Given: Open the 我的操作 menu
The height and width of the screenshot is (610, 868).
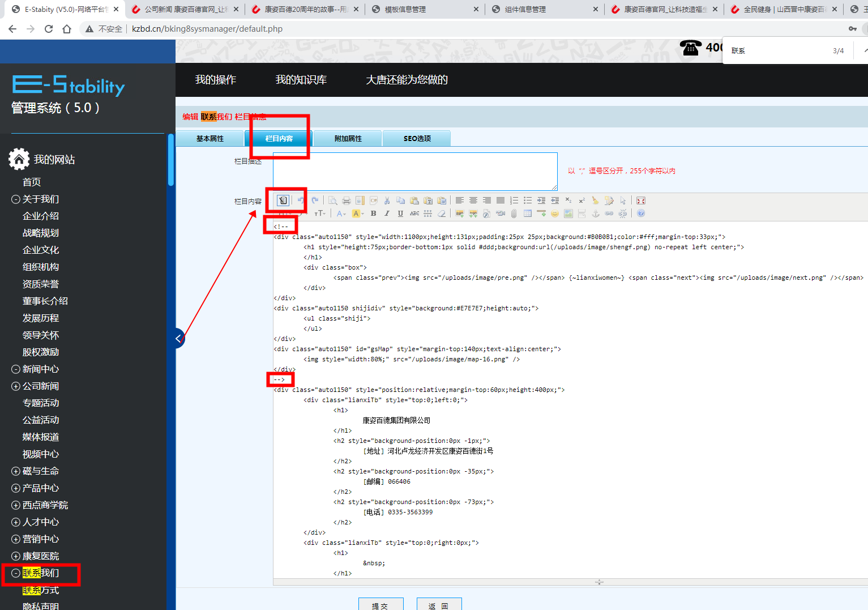Looking at the screenshot, I should (216, 80).
